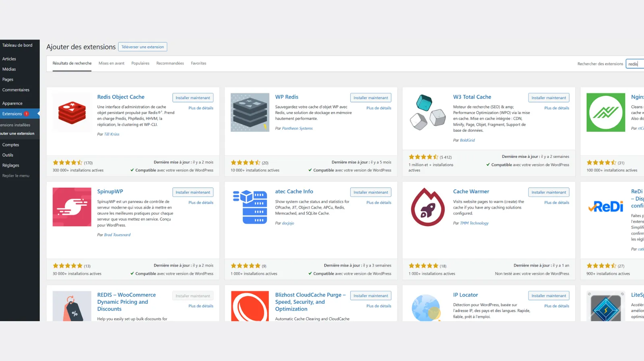The image size is (644, 361).
Task: Collapse the sidebar with Replier le menu
Action: coord(16,176)
